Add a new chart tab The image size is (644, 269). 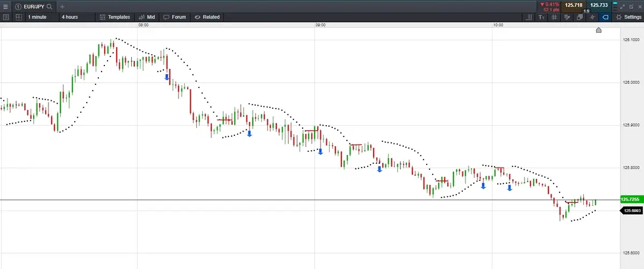(x=62, y=6)
